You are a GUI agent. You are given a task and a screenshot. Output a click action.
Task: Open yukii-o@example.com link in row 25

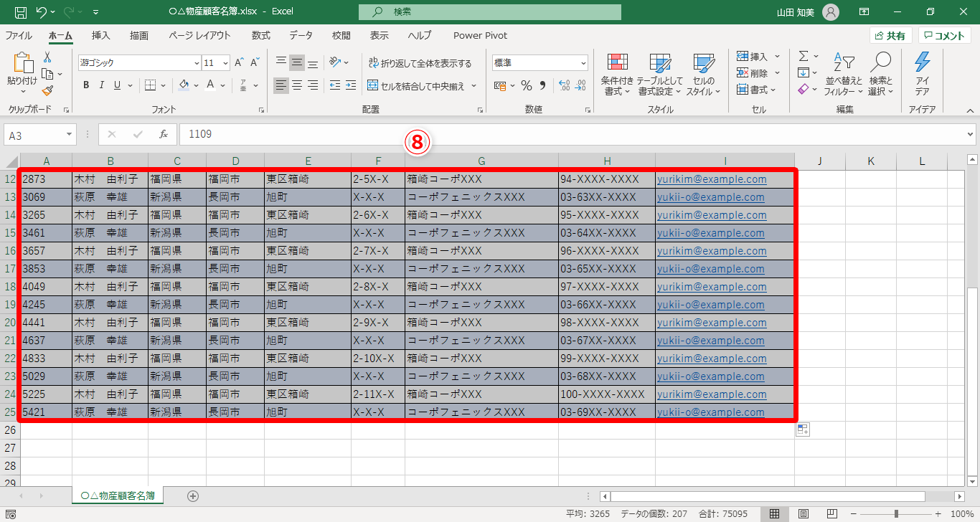point(711,412)
